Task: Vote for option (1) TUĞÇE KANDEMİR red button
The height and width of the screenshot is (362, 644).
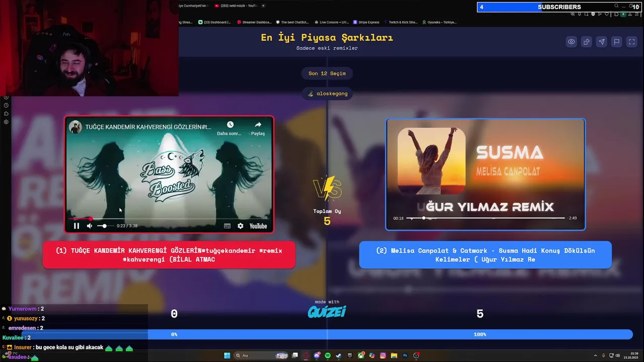Action: 169,255
